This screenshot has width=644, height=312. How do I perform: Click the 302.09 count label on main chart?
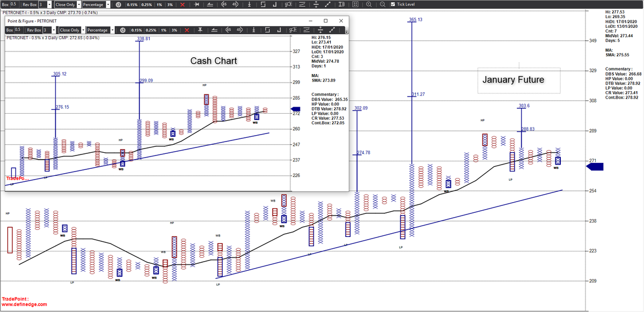(x=361, y=108)
